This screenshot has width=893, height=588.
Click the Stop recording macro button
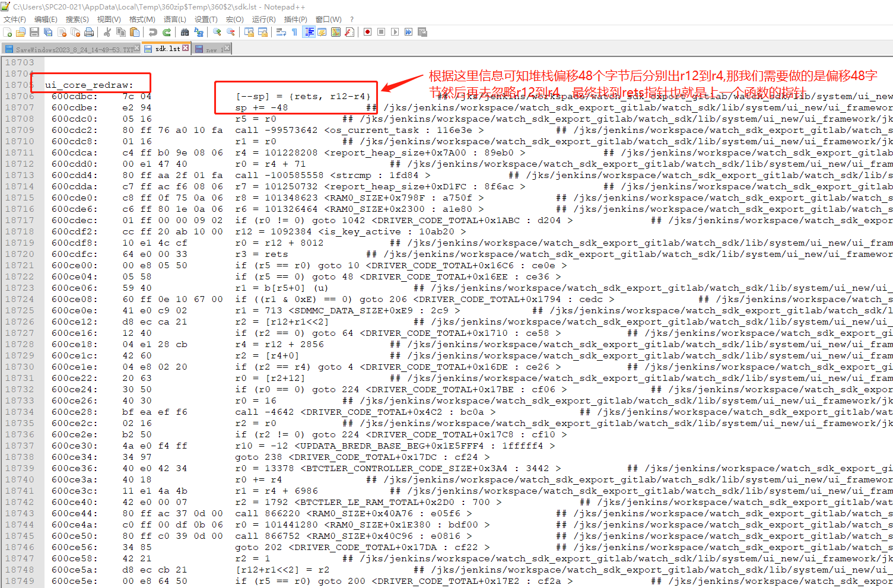coord(382,32)
